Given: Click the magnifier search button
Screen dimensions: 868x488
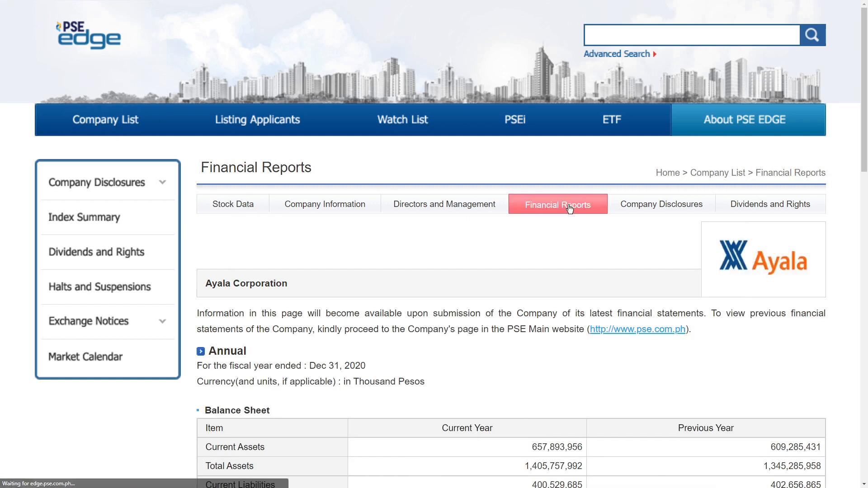Looking at the screenshot, I should [x=812, y=35].
